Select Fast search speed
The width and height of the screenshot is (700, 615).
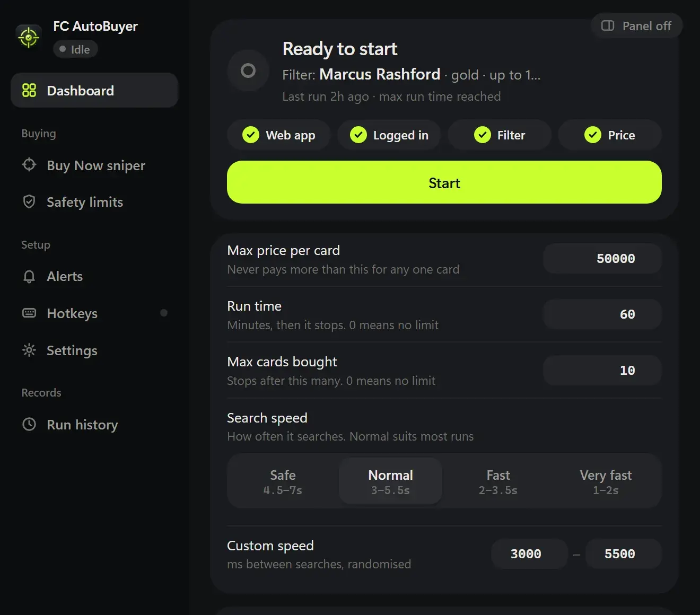498,481
